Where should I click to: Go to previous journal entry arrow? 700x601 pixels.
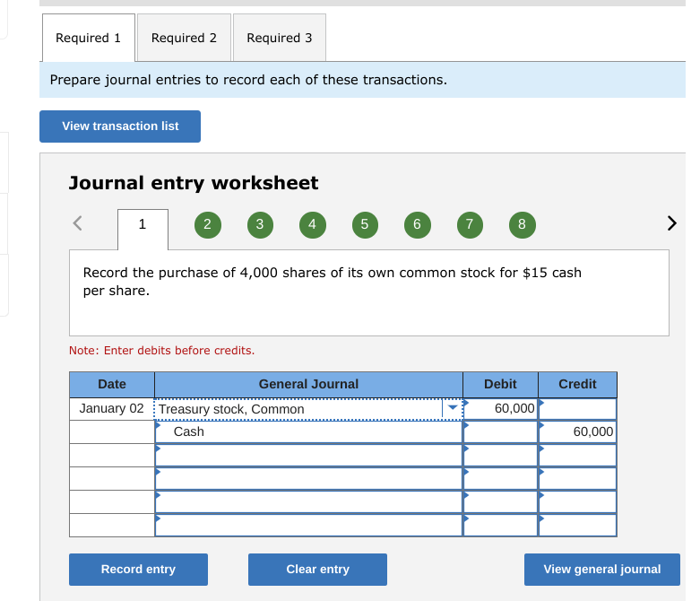[x=78, y=223]
